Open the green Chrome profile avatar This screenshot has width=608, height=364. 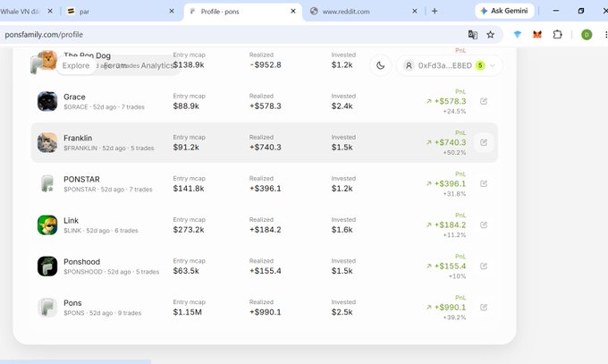tap(587, 35)
